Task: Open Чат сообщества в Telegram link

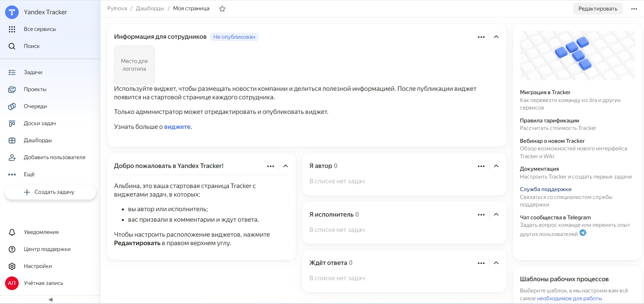Action: [555, 218]
